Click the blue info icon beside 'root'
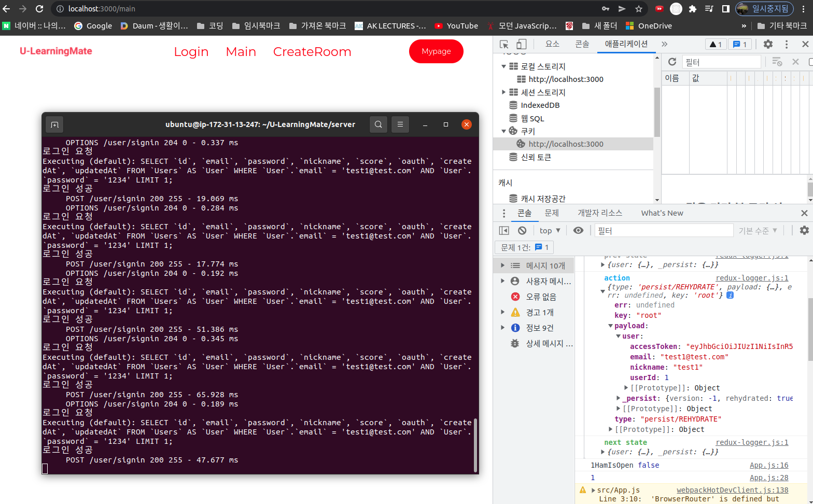Screen dimensions: 813x504 (730, 295)
